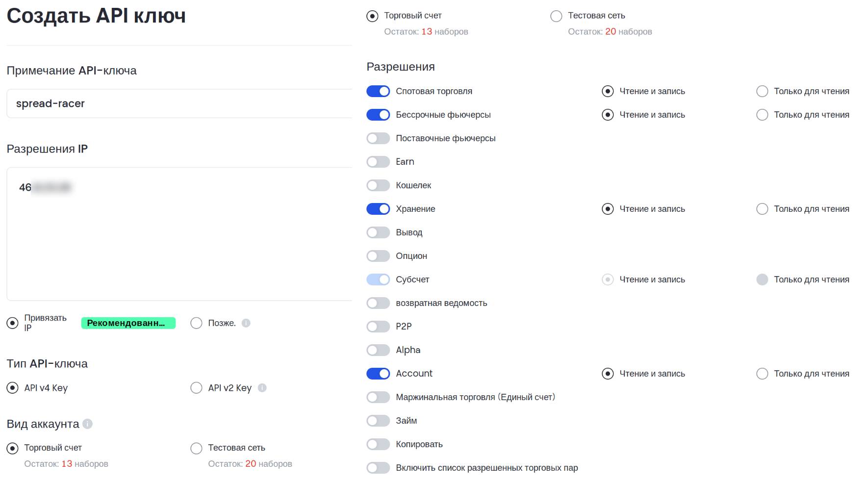Enable Включить список разрешенных торговых пар toggle
Screen dimensions: 868x483
tap(378, 468)
